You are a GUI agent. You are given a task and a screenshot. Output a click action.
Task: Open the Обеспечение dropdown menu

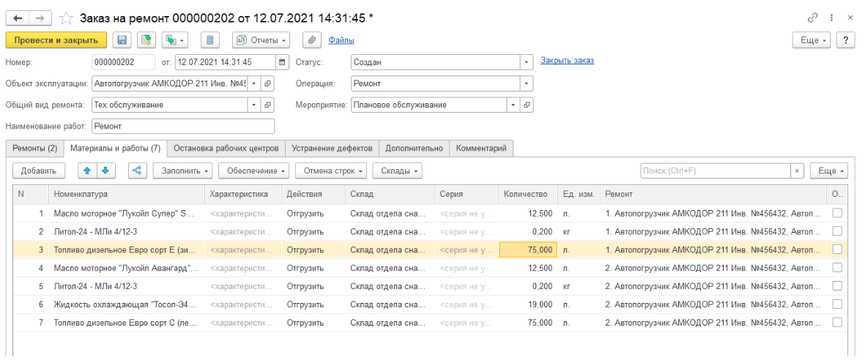(255, 171)
